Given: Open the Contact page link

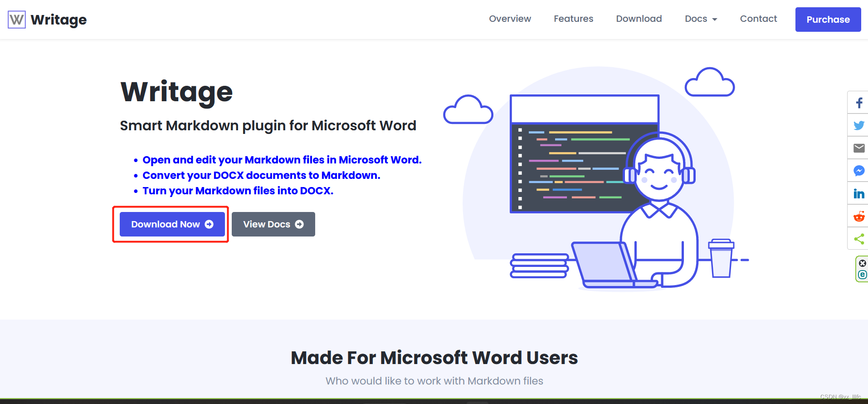Looking at the screenshot, I should [x=758, y=19].
